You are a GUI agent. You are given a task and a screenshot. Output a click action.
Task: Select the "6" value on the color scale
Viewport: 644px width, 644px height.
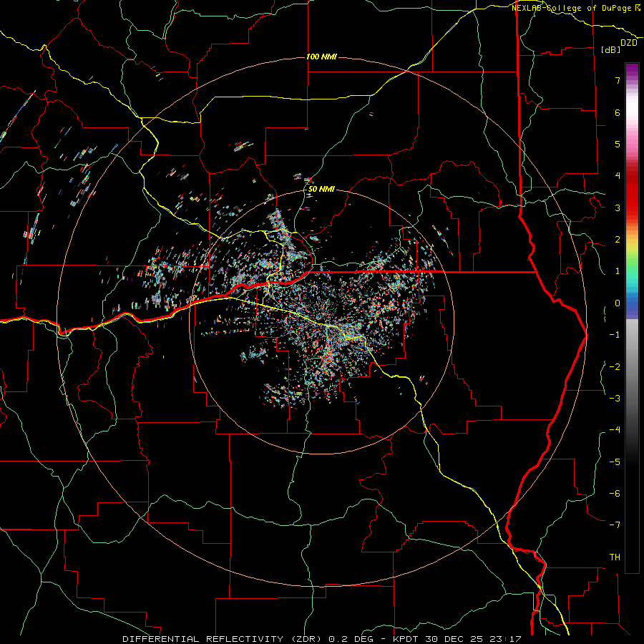tap(618, 112)
